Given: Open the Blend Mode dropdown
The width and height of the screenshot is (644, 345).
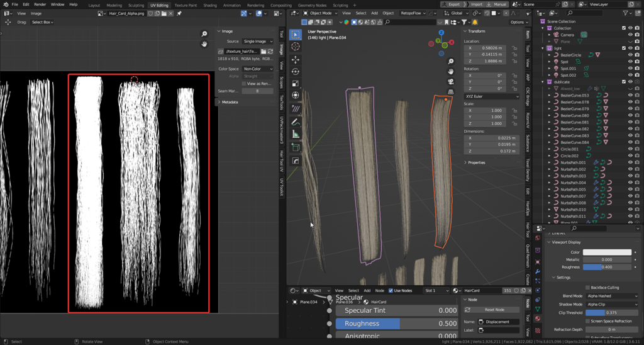Looking at the screenshot, I should pyautogui.click(x=611, y=296).
